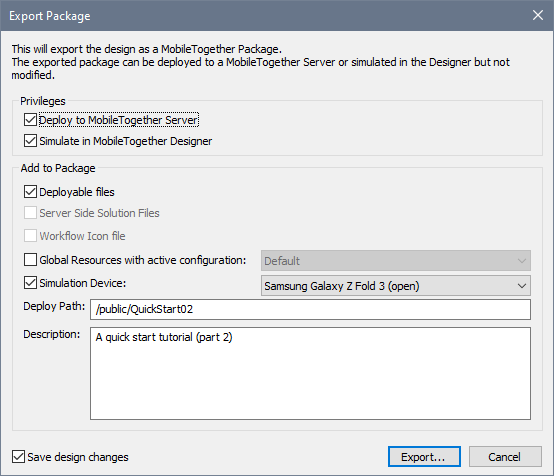This screenshot has height=476, width=554.
Task: Toggle the Simulation Device checkbox
Action: click(30, 283)
